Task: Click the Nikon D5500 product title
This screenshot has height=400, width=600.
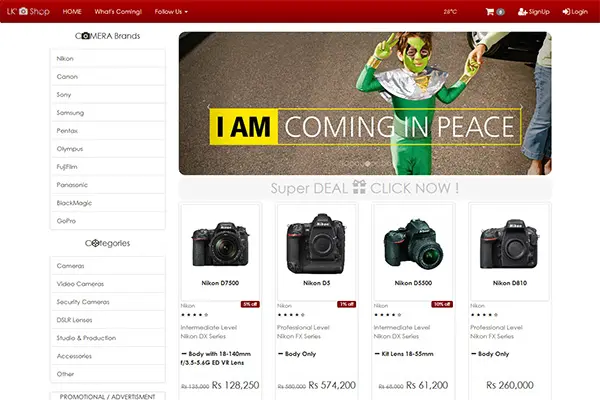Action: pyautogui.click(x=413, y=283)
